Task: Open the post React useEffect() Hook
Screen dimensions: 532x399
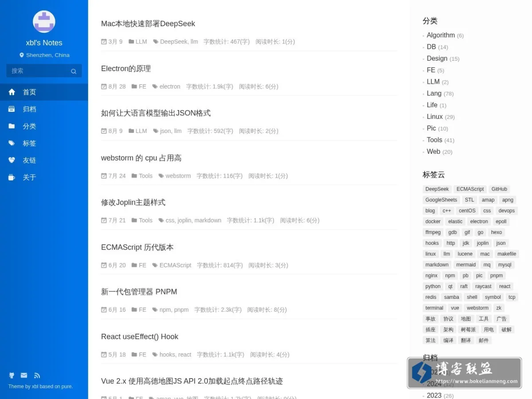Action: coord(140,336)
